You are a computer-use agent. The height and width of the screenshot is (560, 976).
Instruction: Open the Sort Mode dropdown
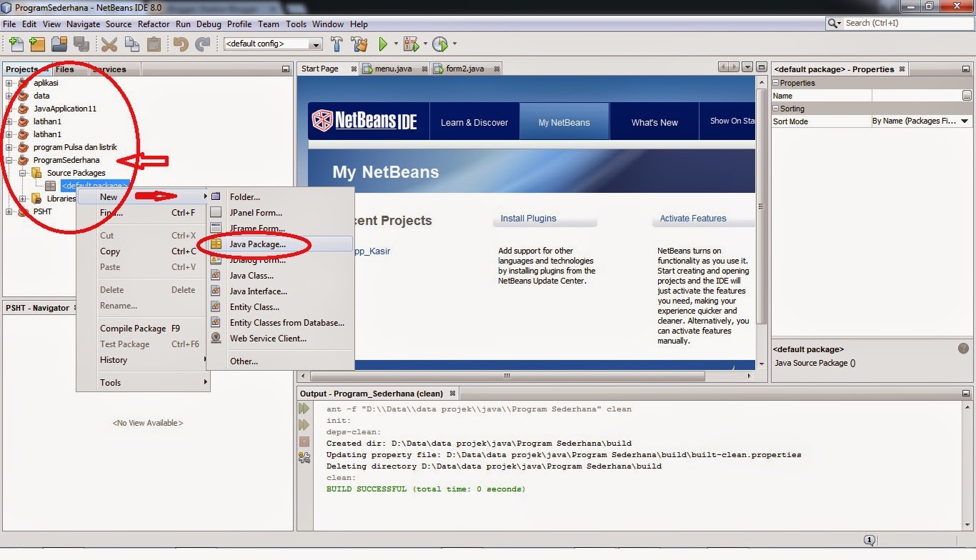coord(965,121)
